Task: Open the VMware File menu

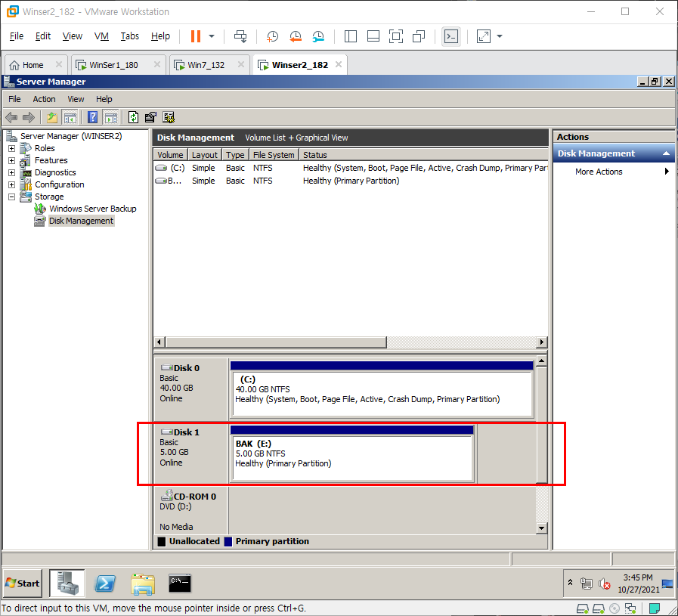Action: 17,36
